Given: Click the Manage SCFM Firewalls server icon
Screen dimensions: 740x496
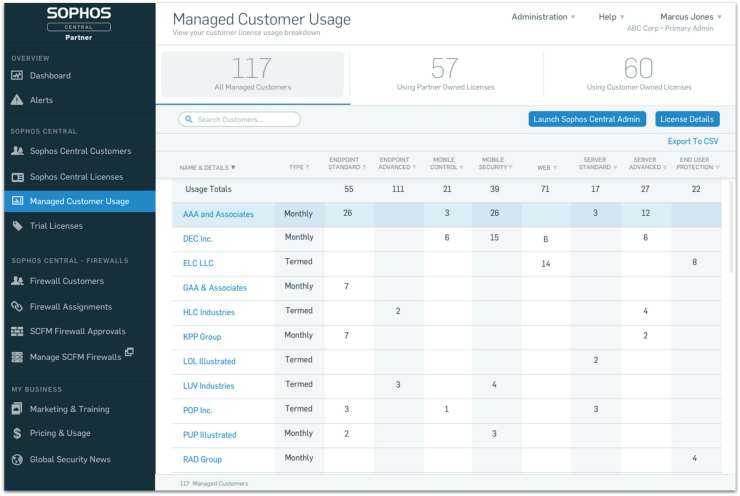Looking at the screenshot, I should (17, 357).
